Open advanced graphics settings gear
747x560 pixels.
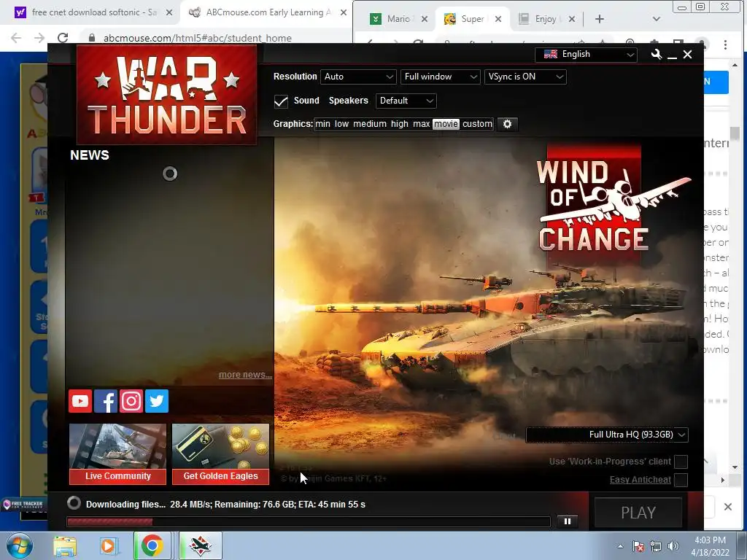click(x=508, y=124)
